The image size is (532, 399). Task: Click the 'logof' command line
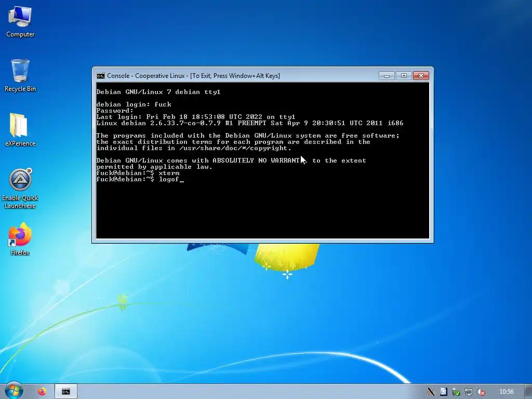pyautogui.click(x=140, y=179)
